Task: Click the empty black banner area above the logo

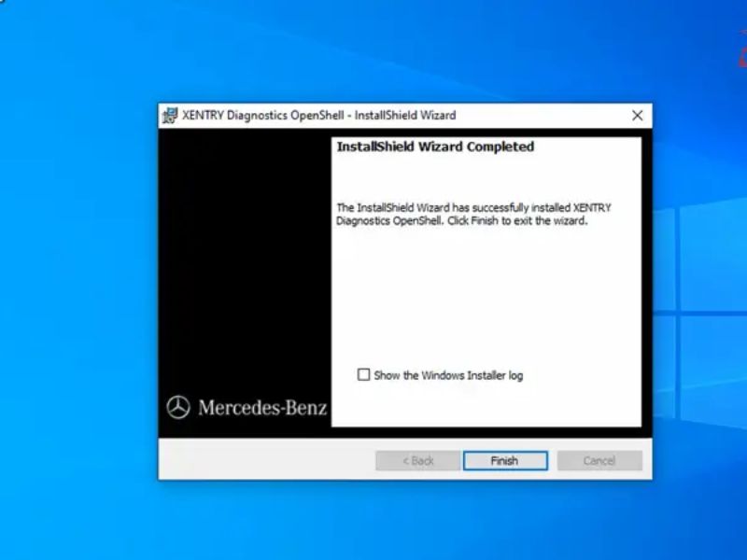Action: (x=245, y=261)
